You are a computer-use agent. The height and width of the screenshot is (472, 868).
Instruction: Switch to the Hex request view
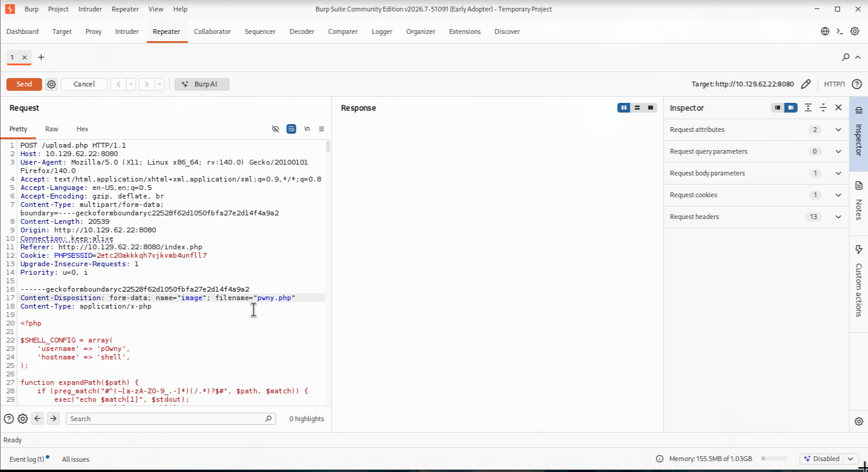(82, 129)
